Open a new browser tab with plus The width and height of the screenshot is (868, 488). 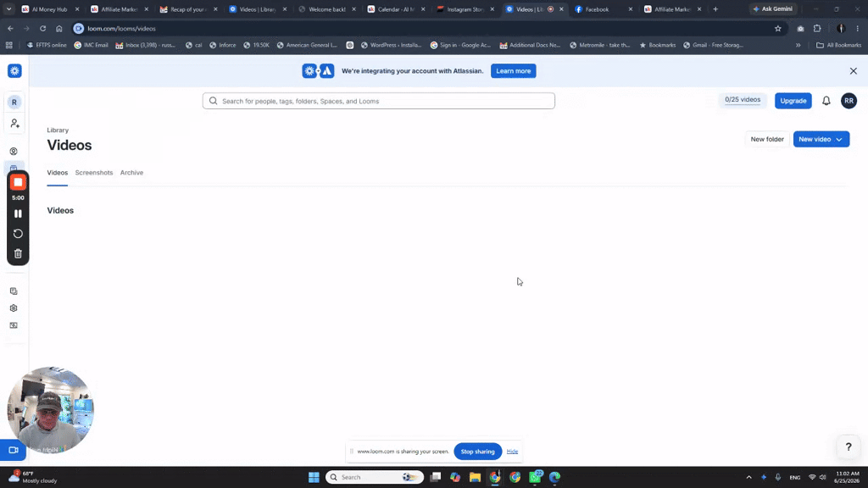715,9
